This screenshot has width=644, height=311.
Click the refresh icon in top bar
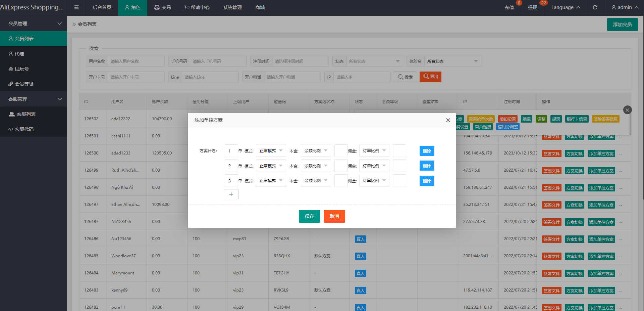[x=595, y=7]
